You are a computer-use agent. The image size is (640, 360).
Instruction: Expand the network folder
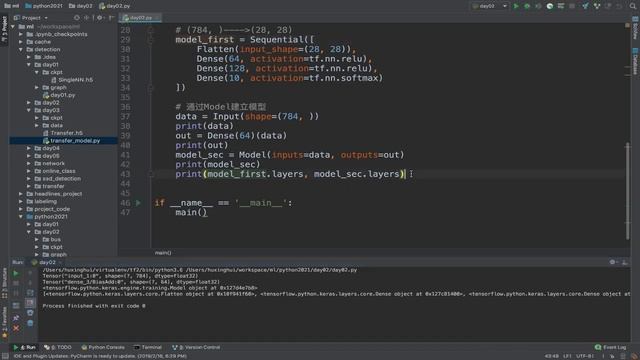point(29,163)
